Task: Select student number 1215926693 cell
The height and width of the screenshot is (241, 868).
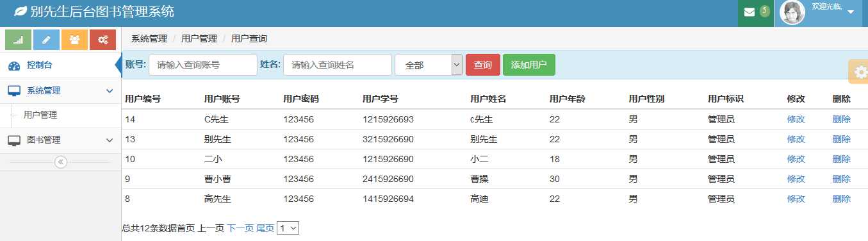Action: (x=388, y=119)
